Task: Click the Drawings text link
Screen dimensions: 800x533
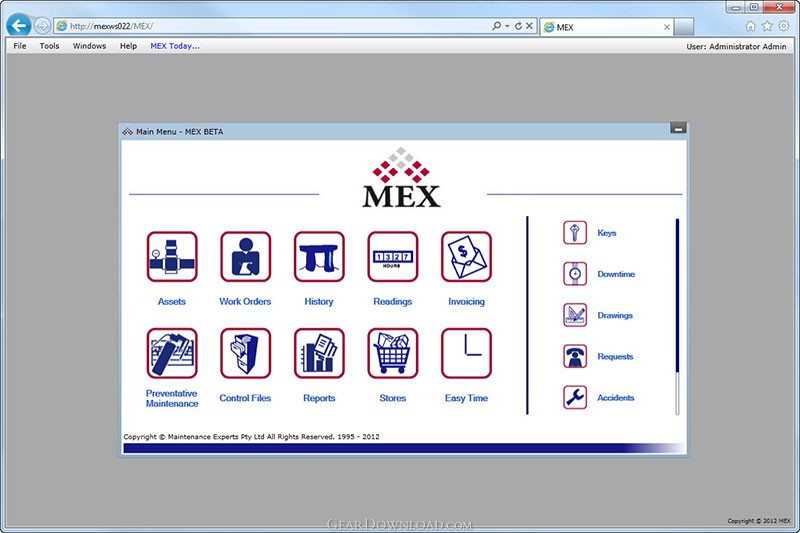Action: click(615, 315)
